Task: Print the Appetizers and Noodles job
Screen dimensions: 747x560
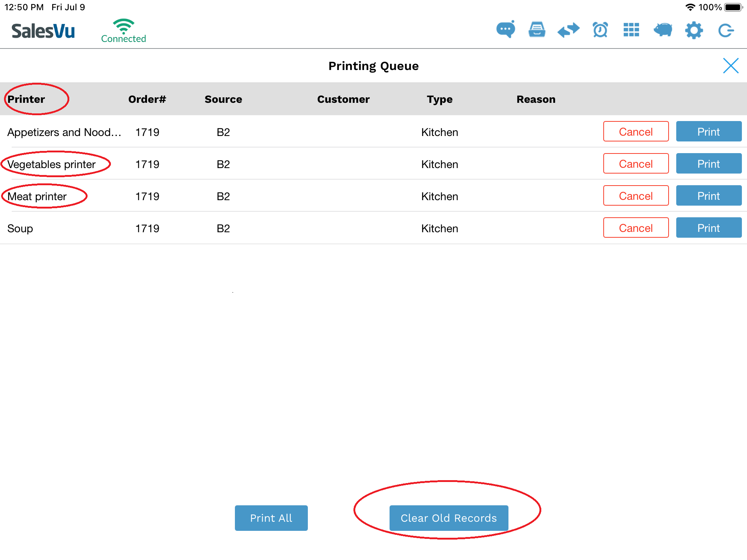Action: pyautogui.click(x=708, y=132)
